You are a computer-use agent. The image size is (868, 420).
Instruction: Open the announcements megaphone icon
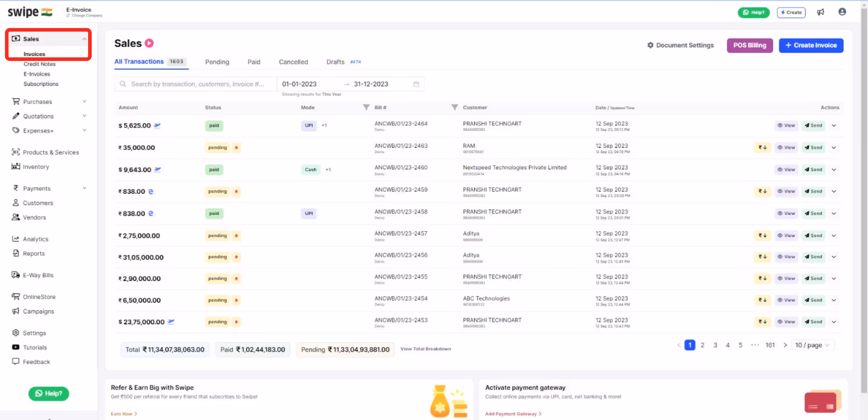821,12
